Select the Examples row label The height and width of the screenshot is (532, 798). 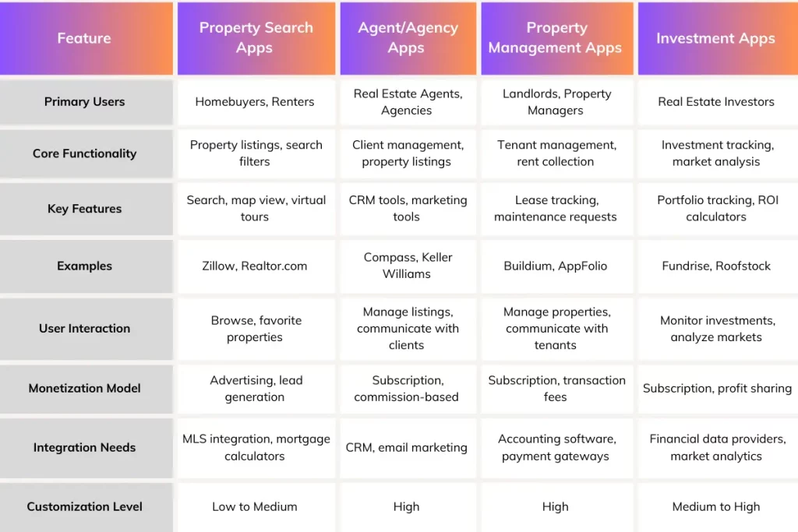coord(84,266)
